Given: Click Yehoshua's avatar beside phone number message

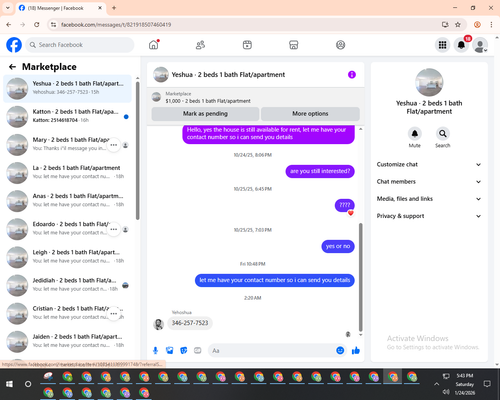Looking at the screenshot, I should point(158,324).
